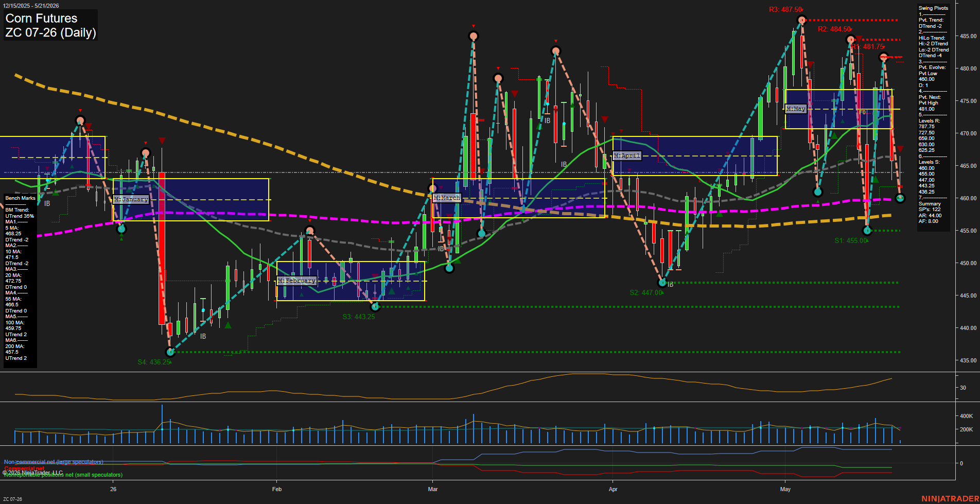Select the 'R2: 484.50' resistance label
980x504 pixels.
(834, 29)
